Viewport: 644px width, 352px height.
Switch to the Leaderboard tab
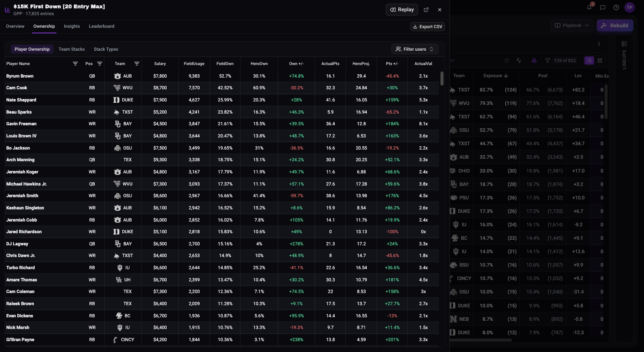pos(102,26)
